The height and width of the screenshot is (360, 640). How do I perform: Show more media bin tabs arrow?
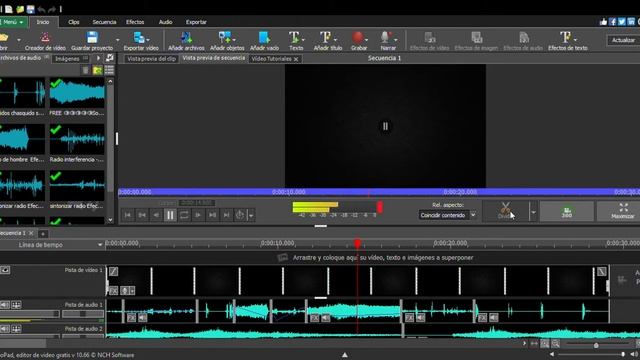[98, 58]
